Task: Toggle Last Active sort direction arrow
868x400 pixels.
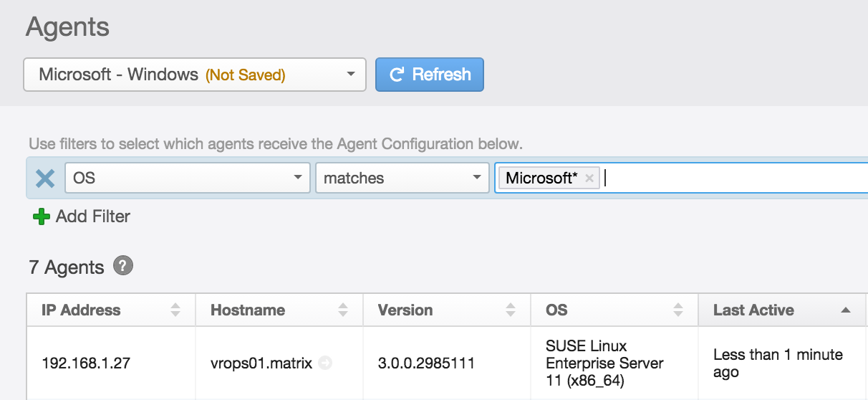Action: (846, 310)
